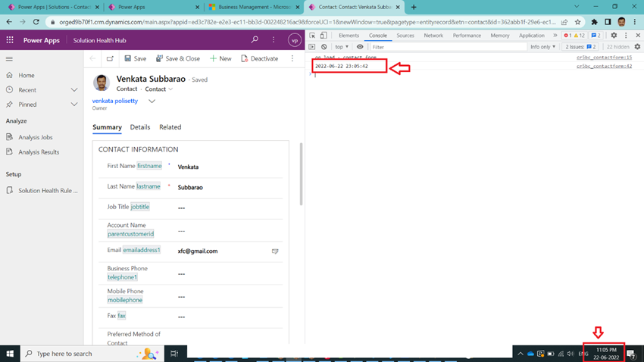Switch to the Details tab
The height and width of the screenshot is (362, 644).
tap(140, 127)
